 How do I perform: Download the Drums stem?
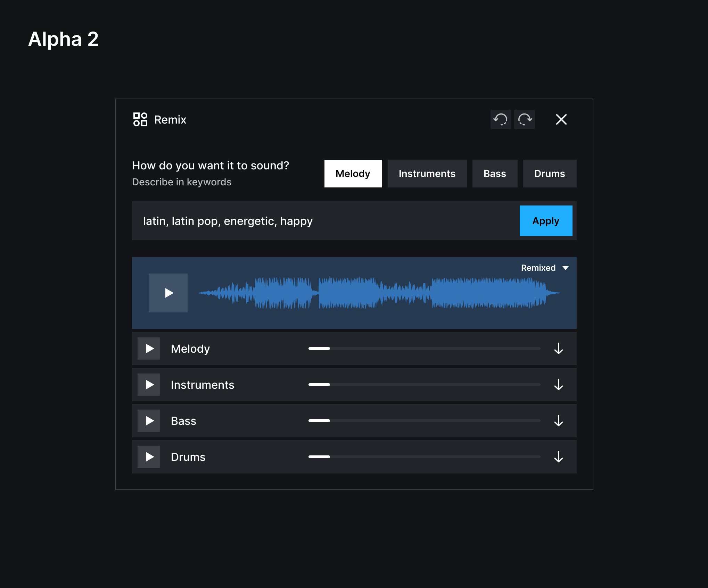point(558,457)
